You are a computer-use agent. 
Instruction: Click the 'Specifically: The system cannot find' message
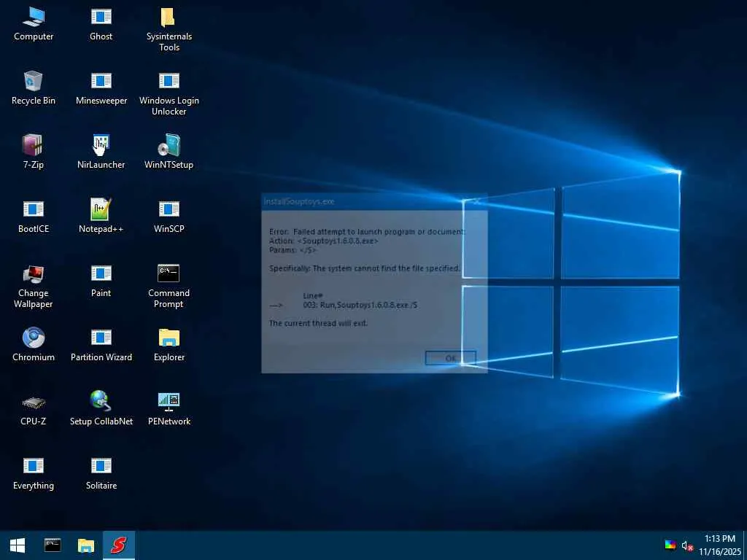click(365, 268)
